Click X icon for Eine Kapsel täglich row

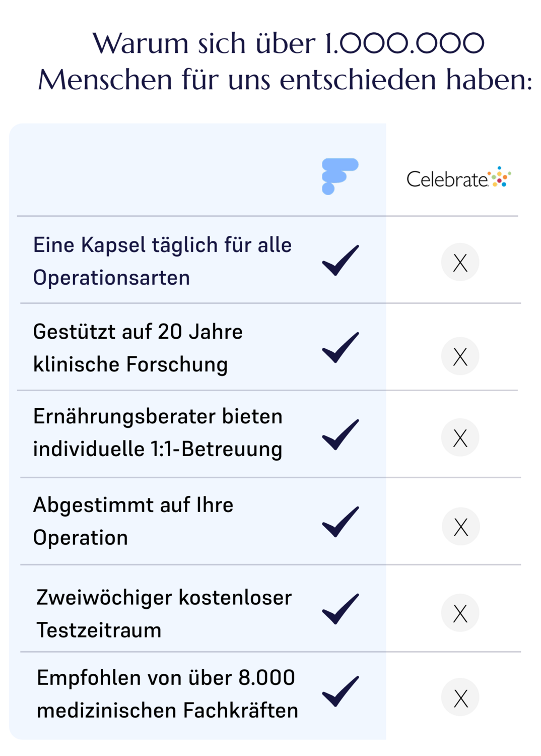460,262
